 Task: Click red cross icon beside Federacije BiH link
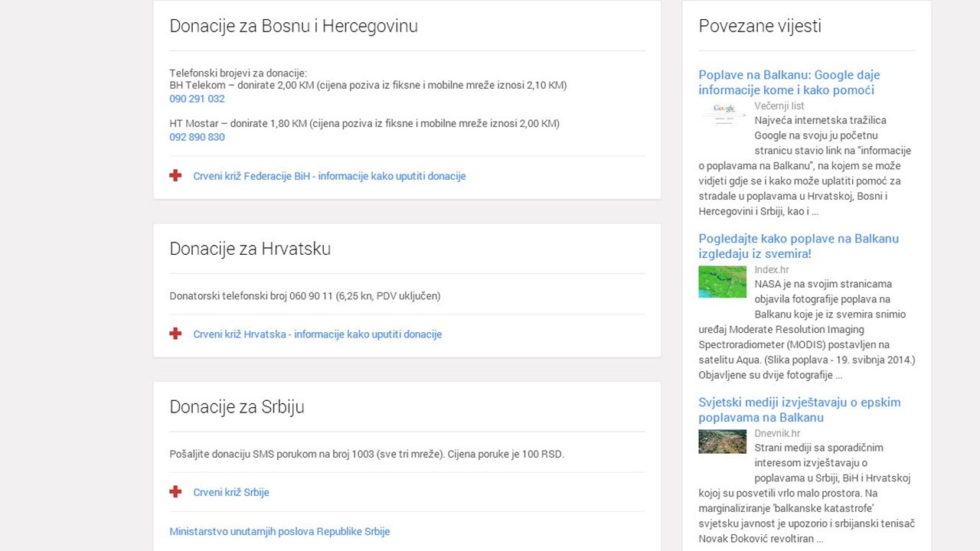coord(175,176)
